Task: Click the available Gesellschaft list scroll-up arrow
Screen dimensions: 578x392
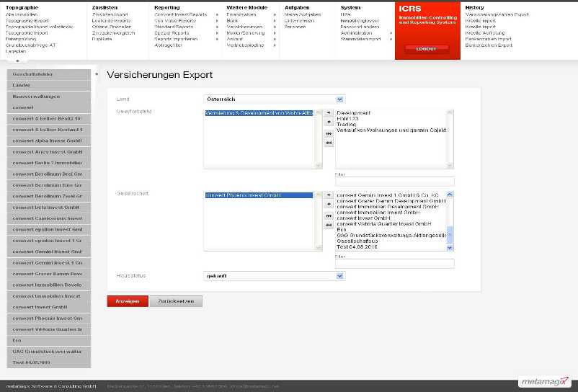Action: coord(450,194)
